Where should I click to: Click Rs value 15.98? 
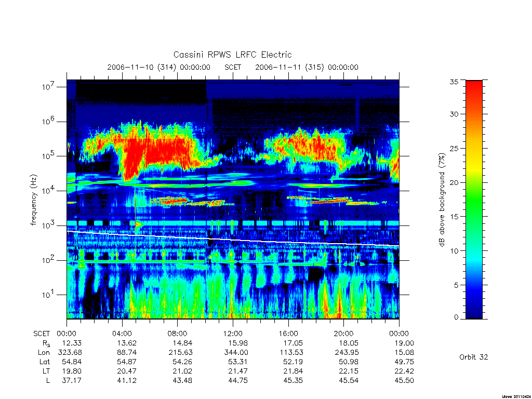pyautogui.click(x=238, y=343)
